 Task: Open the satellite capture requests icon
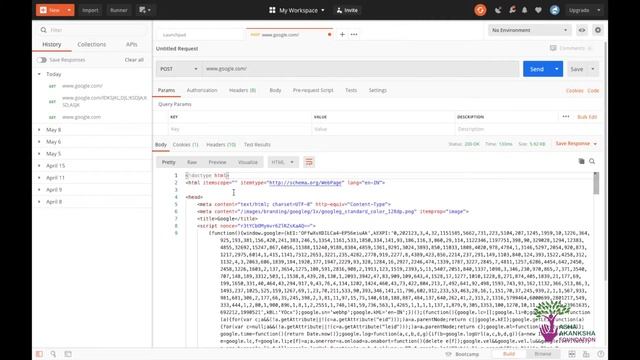(498, 10)
